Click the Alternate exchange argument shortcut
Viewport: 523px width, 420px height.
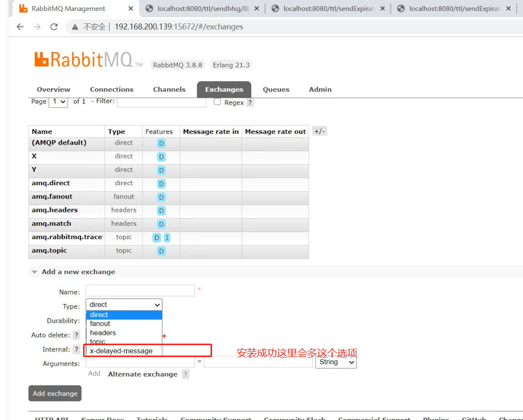pyautogui.click(x=142, y=374)
